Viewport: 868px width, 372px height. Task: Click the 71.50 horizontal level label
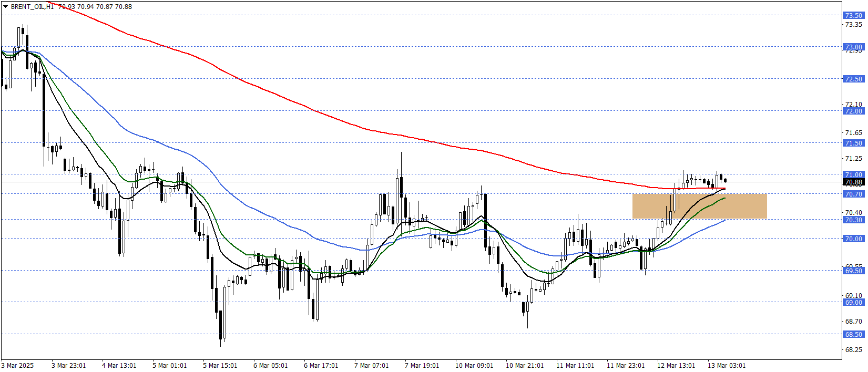[x=853, y=143]
